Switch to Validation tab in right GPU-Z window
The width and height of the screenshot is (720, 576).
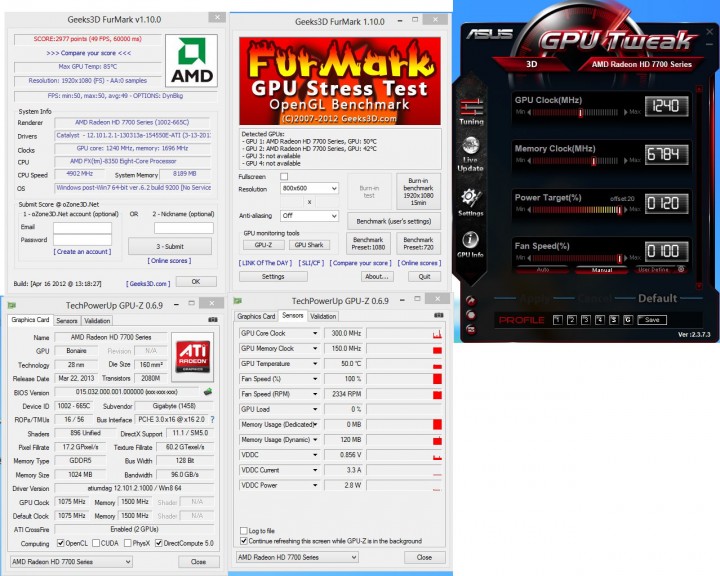[323, 316]
